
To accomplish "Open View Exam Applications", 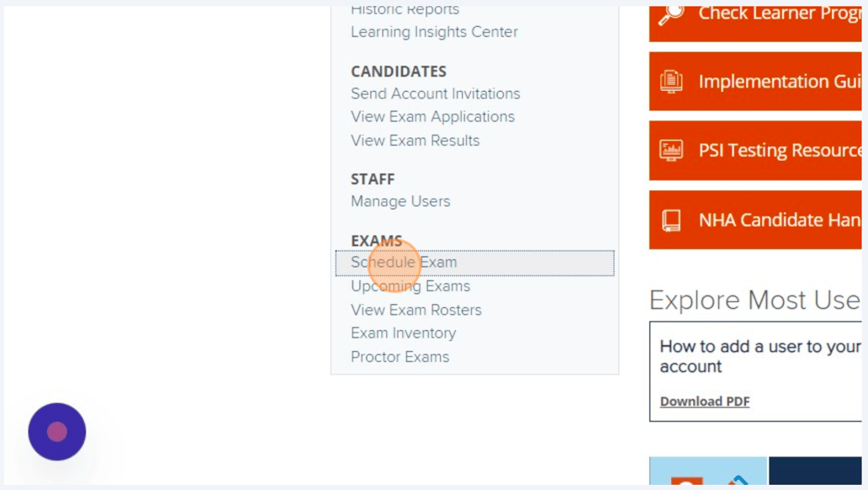I will pos(432,116).
